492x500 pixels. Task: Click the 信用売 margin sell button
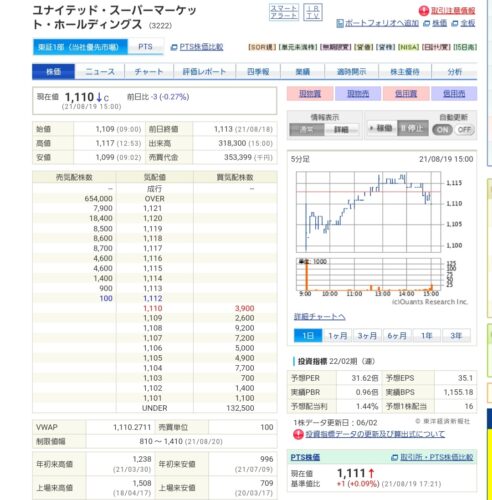(454, 94)
